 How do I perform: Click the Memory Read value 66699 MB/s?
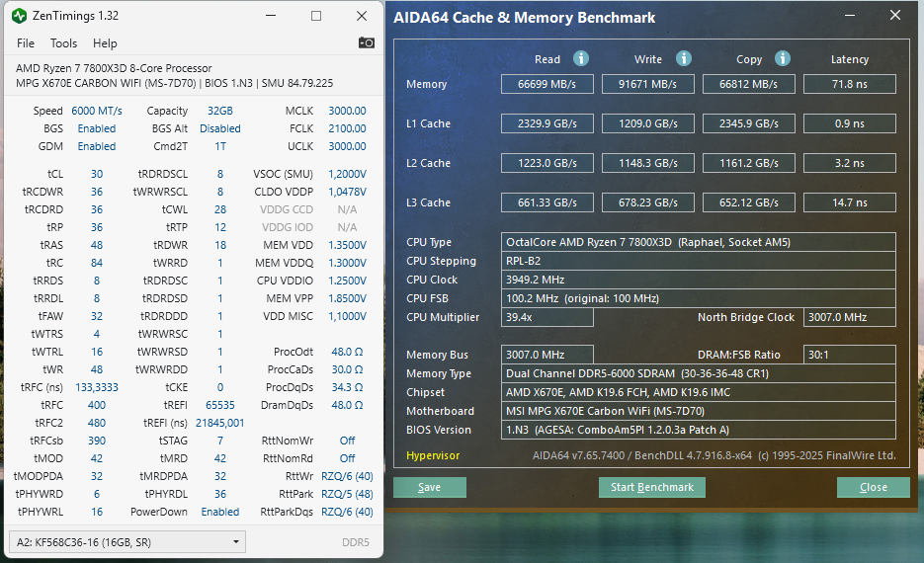coord(546,84)
